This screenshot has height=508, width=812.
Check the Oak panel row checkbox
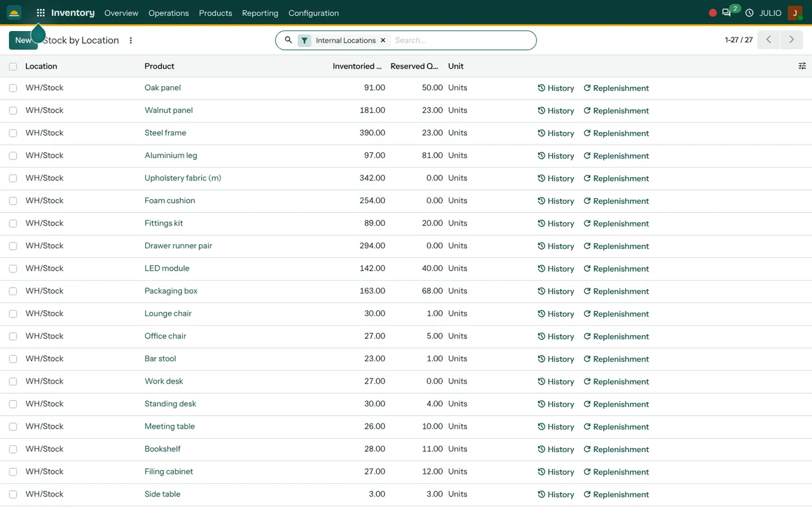pyautogui.click(x=13, y=88)
